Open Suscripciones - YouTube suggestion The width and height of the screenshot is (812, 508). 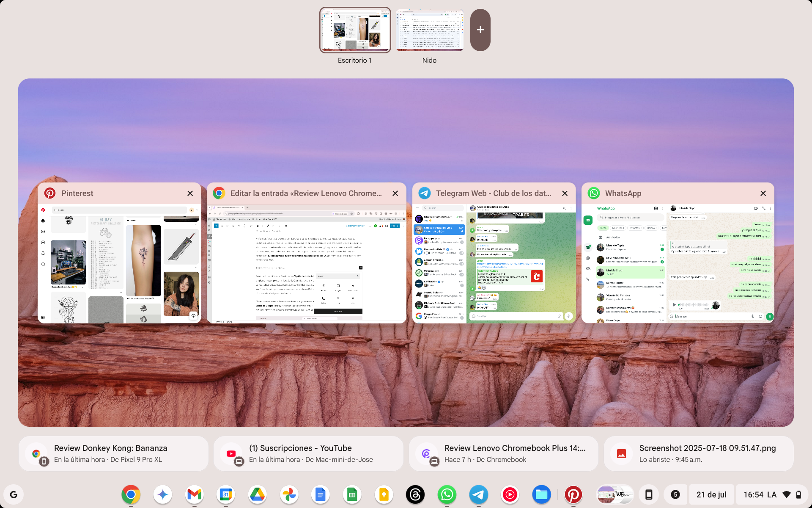point(308,453)
